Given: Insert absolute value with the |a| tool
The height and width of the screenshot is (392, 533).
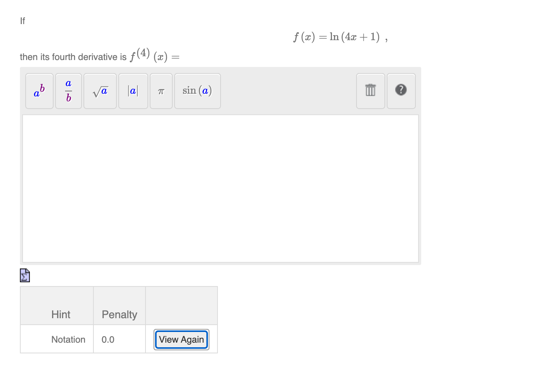Looking at the screenshot, I should [133, 91].
